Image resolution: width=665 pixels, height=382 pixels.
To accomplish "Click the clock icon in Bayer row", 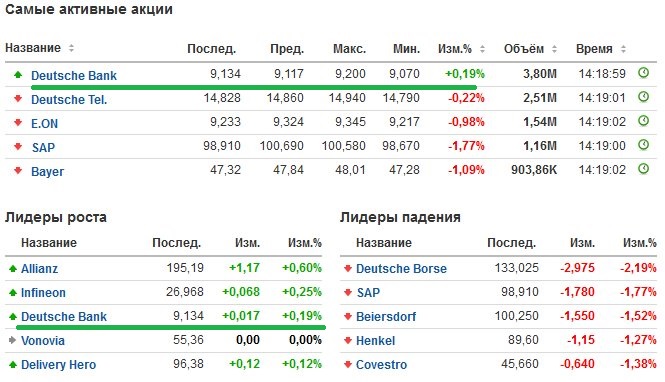I will pyautogui.click(x=643, y=169).
